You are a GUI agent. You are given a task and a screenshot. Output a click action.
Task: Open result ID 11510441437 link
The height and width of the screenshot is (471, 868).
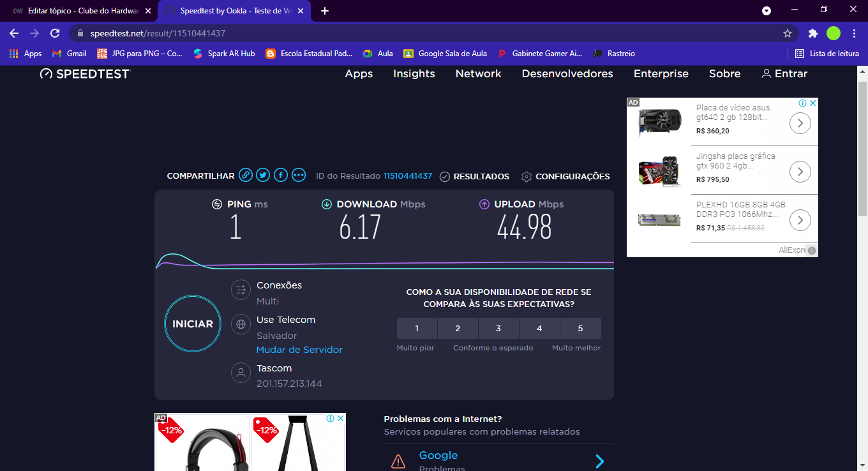[x=408, y=176]
